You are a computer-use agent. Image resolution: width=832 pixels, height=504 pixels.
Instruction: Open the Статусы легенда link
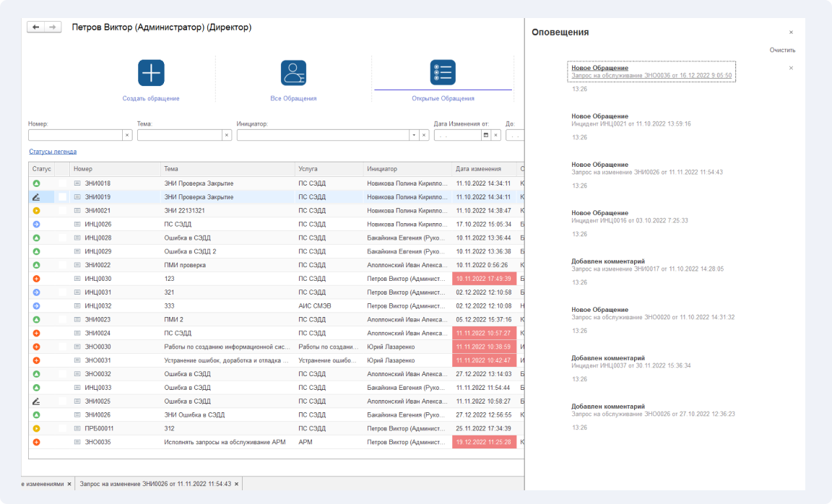53,152
